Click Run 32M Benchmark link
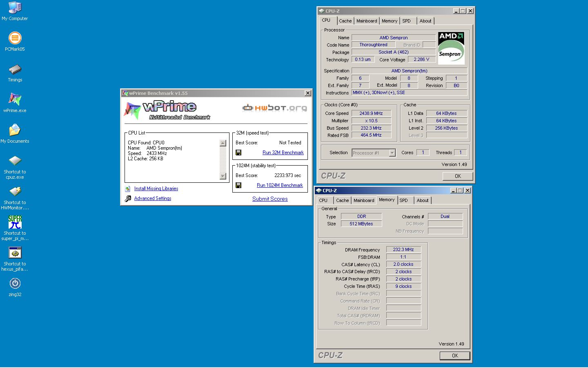 pos(283,153)
